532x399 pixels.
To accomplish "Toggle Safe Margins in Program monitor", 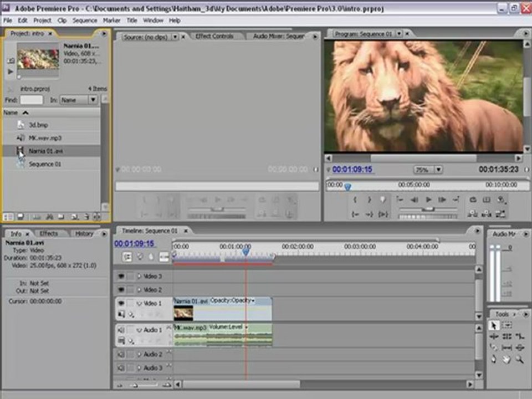I will [487, 200].
